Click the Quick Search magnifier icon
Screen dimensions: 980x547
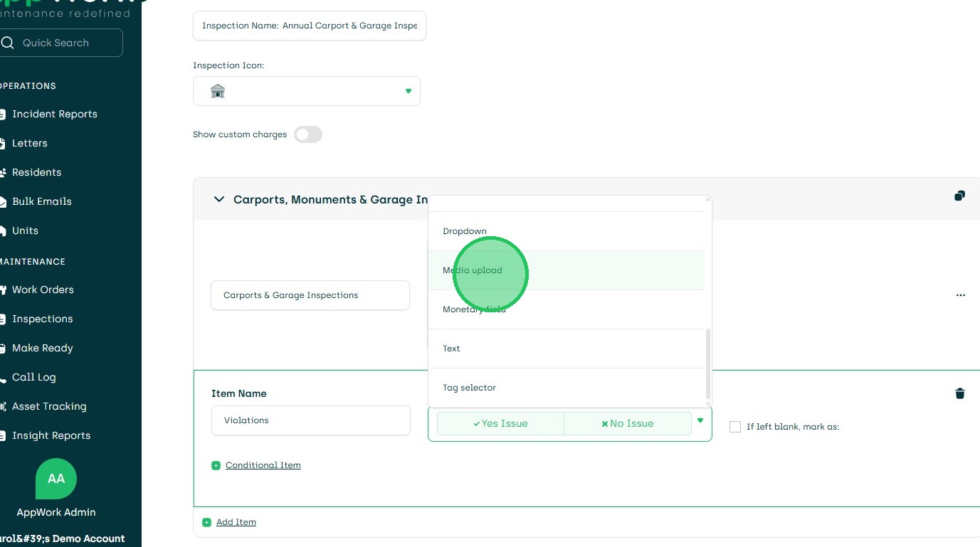[8, 43]
